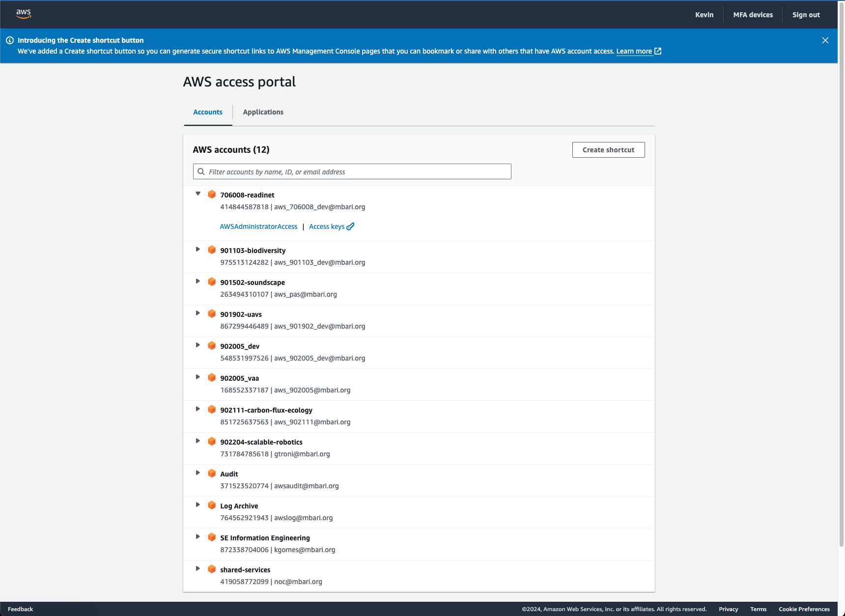This screenshot has width=845, height=616.
Task: Click the cube icon for 902204-scalable-robotics
Action: [x=212, y=441]
